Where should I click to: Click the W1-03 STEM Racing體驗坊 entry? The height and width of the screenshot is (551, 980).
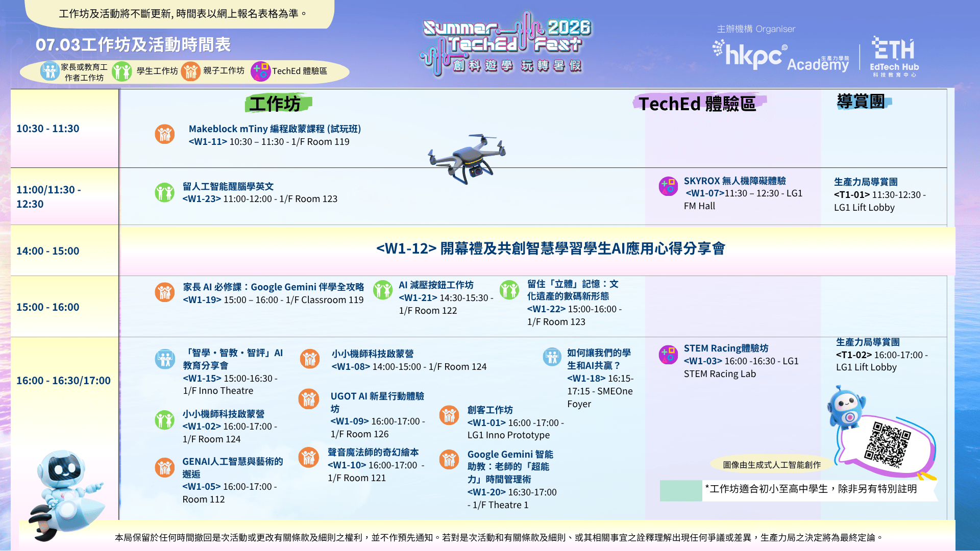coord(741,361)
